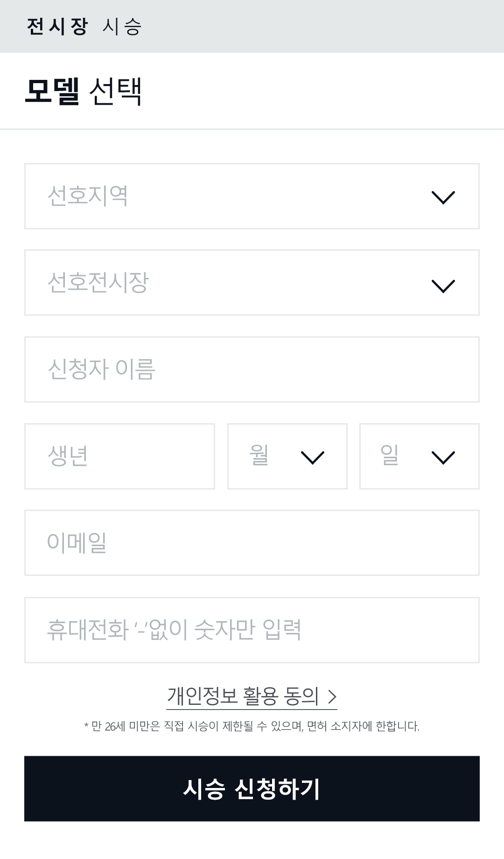Focus the 이메일 input field
This screenshot has width=504, height=859.
[252, 543]
